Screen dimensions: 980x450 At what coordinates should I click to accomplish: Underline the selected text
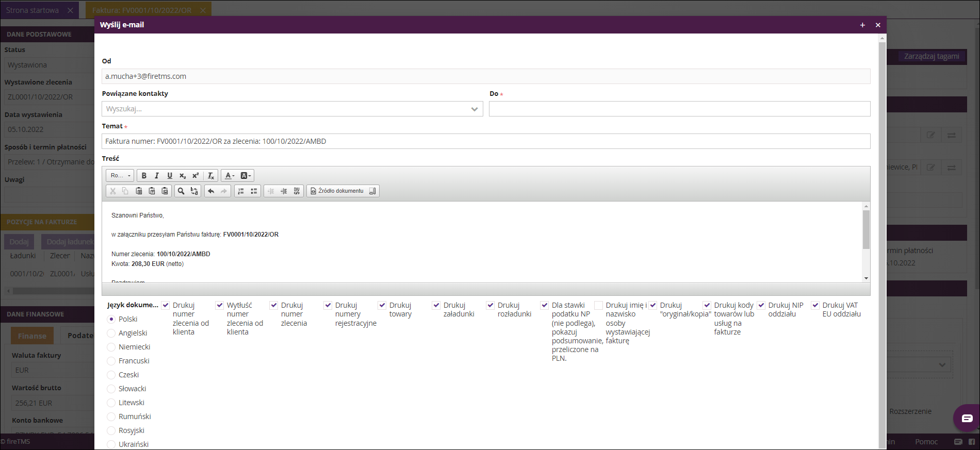coord(170,175)
